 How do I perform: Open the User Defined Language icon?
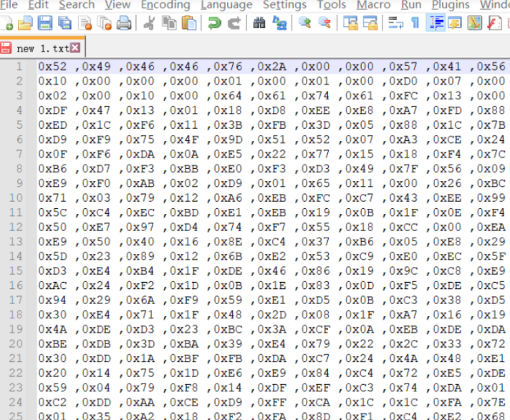(455, 23)
